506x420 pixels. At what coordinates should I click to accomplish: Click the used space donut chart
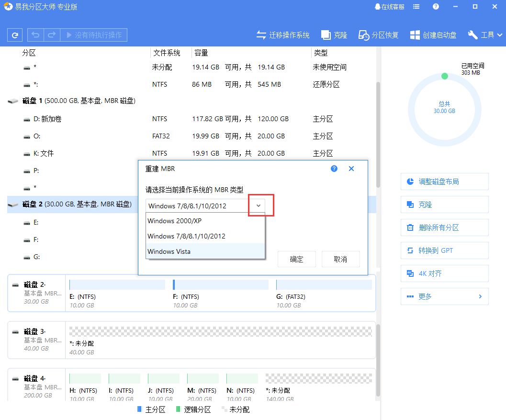pos(444,110)
